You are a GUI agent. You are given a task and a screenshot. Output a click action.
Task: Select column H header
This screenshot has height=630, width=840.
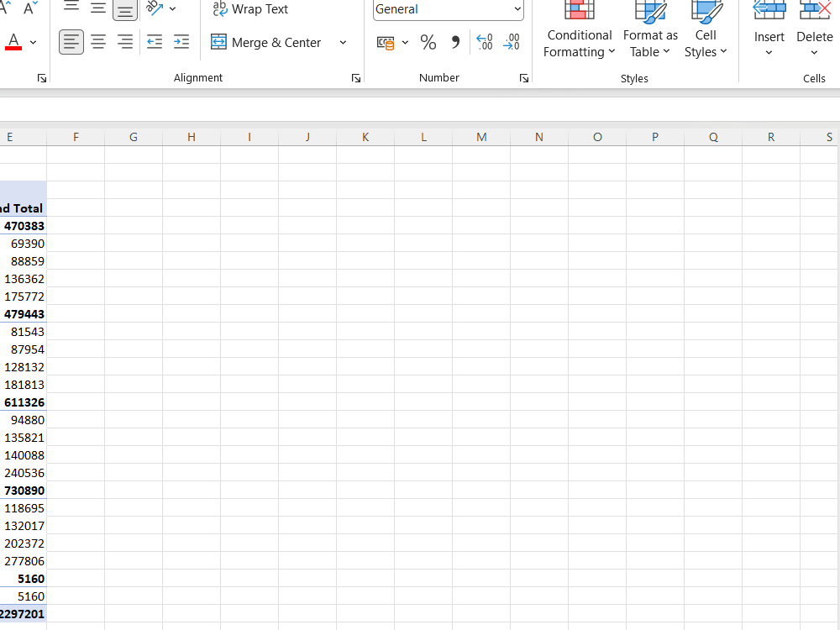(x=192, y=137)
